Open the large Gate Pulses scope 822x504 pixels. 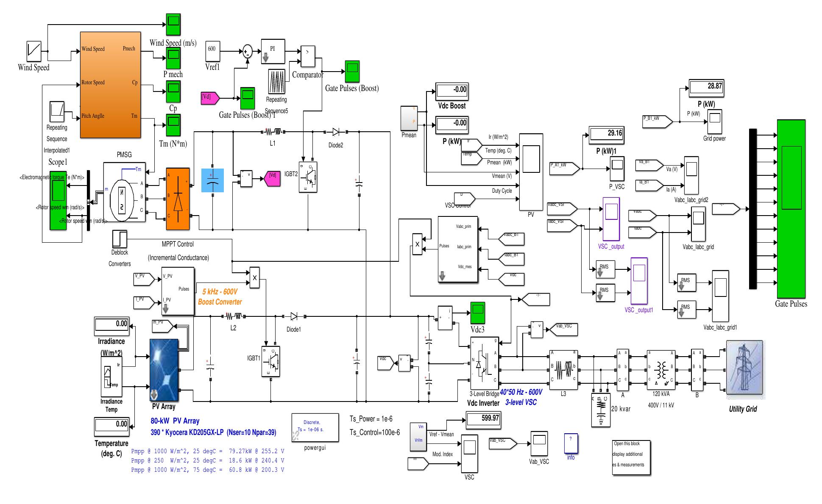click(791, 209)
